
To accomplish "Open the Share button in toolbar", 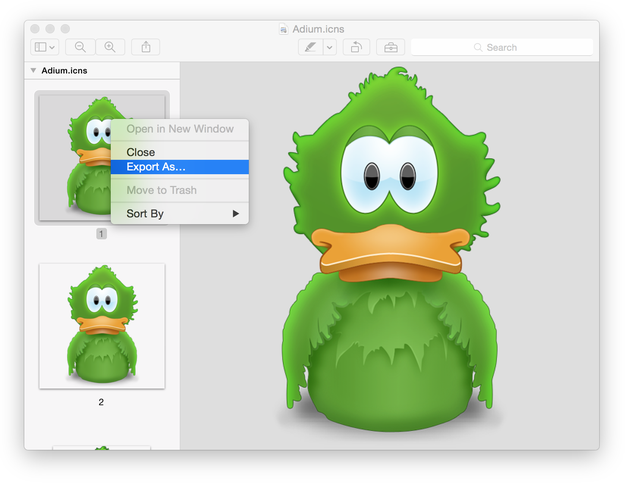I will 146,47.
